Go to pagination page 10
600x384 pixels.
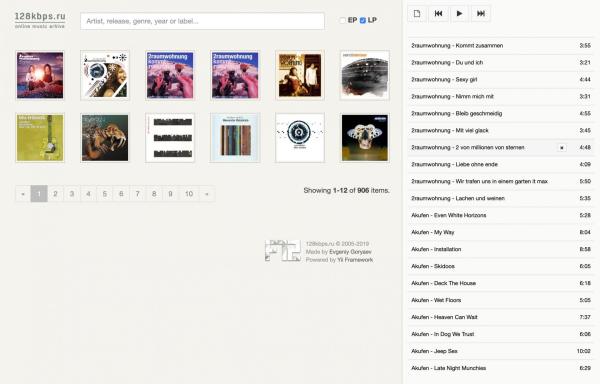189,194
